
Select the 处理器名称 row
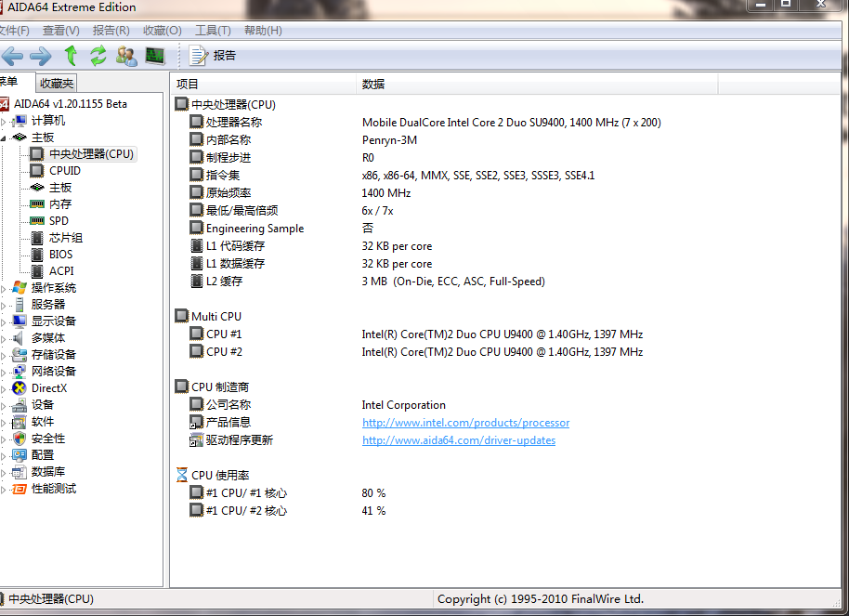(x=425, y=123)
